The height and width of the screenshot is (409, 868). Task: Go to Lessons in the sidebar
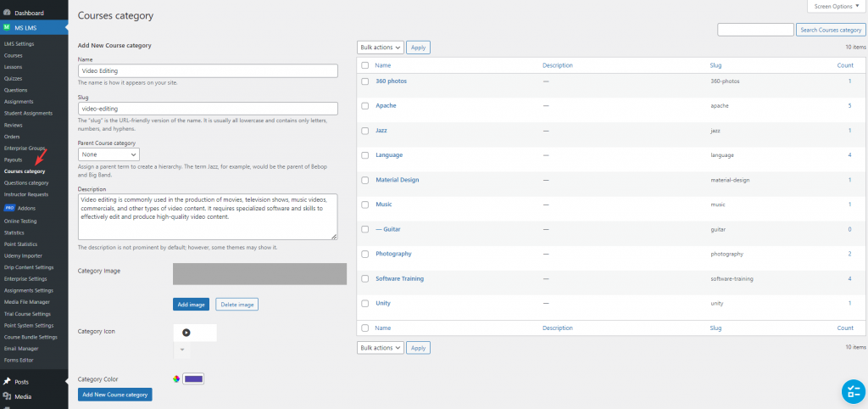(x=14, y=67)
